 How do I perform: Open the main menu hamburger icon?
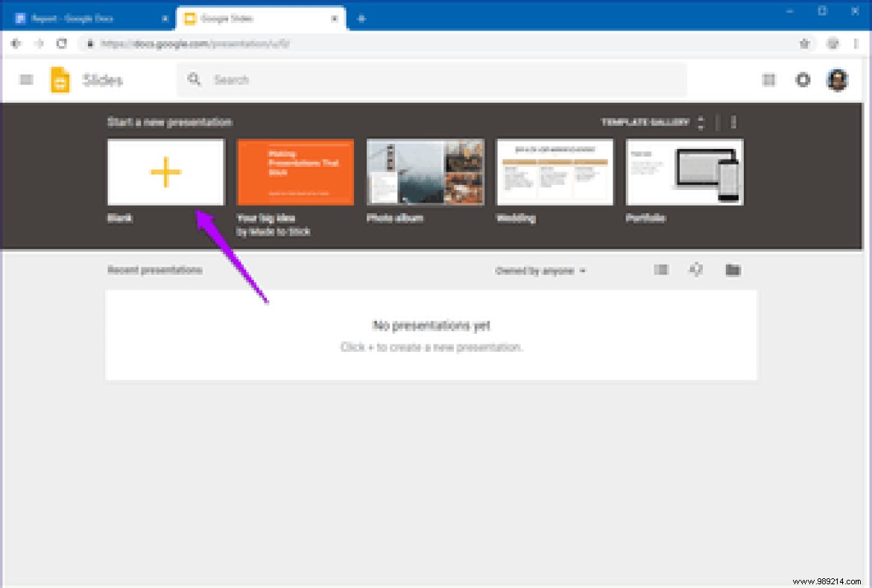pyautogui.click(x=25, y=80)
